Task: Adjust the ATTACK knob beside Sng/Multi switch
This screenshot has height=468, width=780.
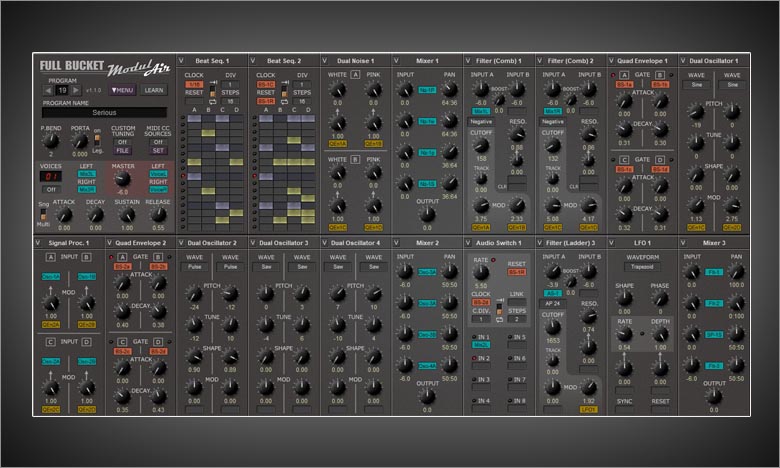Action: pyautogui.click(x=64, y=215)
